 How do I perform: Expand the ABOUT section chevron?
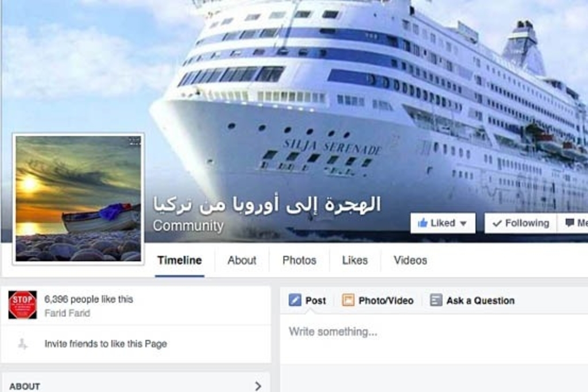pyautogui.click(x=258, y=386)
